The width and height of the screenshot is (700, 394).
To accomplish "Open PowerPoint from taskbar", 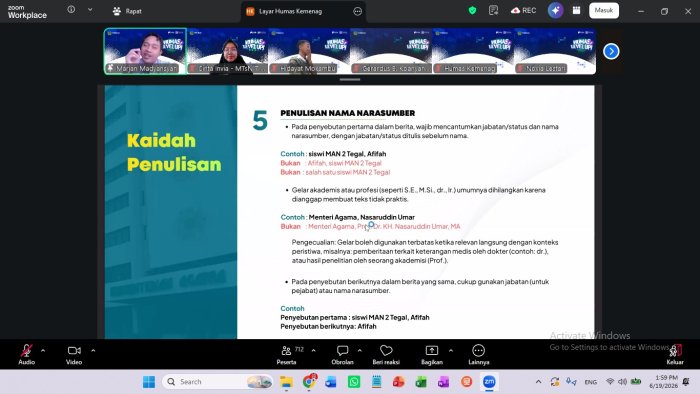I will pos(399,382).
